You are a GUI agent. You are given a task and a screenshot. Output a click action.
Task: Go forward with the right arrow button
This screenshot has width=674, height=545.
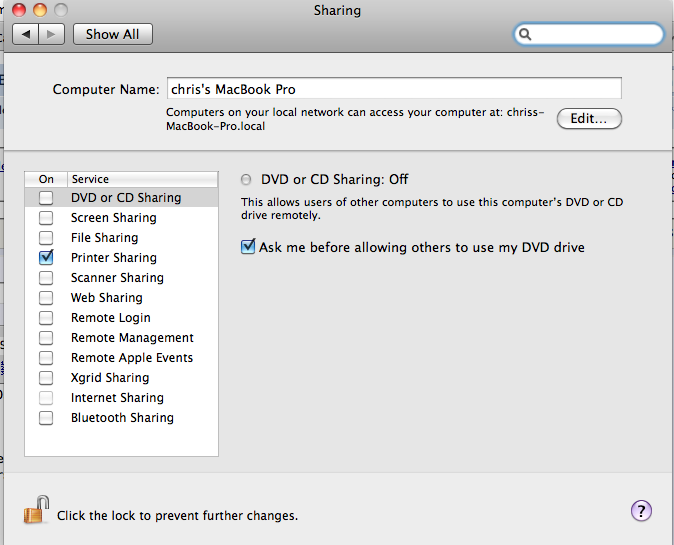pyautogui.click(x=52, y=34)
